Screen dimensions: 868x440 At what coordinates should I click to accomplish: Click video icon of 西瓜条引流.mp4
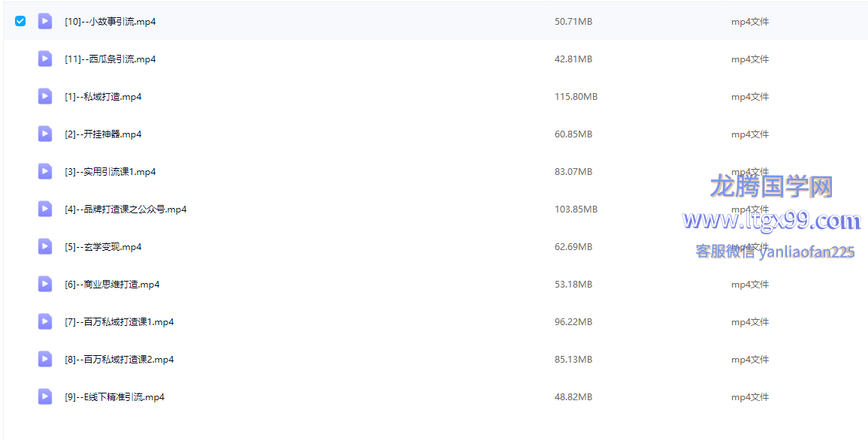pyautogui.click(x=45, y=59)
